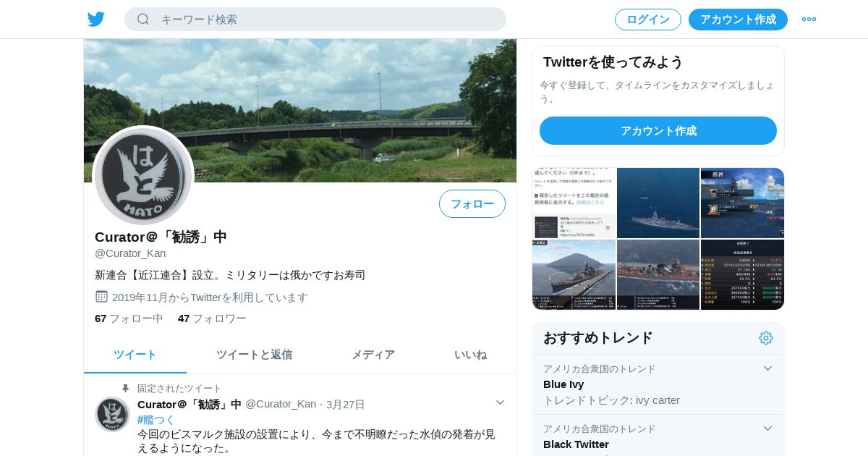
Task: Open the three-dots more menu
Action: tap(809, 20)
